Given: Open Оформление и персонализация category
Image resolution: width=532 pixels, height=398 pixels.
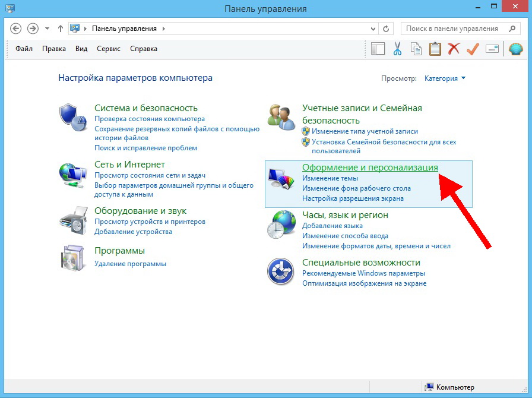Looking at the screenshot, I should click(370, 168).
